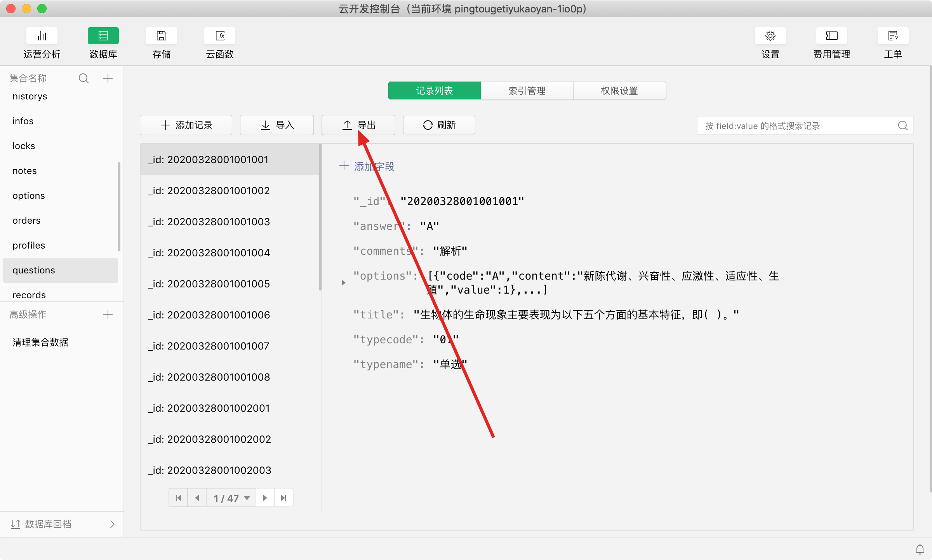
Task: Click the plus icon to add collection
Action: pyautogui.click(x=108, y=78)
